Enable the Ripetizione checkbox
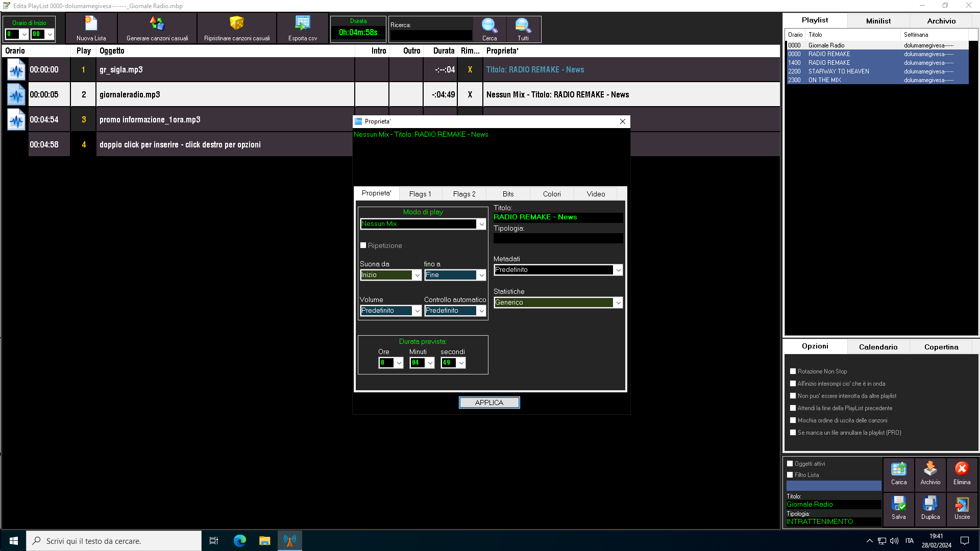The width and height of the screenshot is (980, 551). [x=363, y=245]
